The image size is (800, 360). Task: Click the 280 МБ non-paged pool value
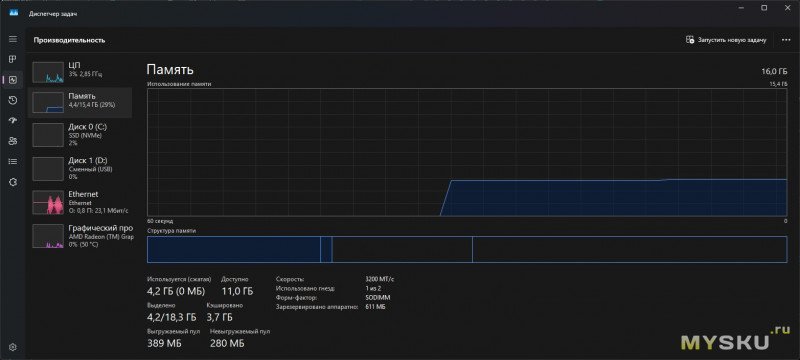(x=227, y=344)
